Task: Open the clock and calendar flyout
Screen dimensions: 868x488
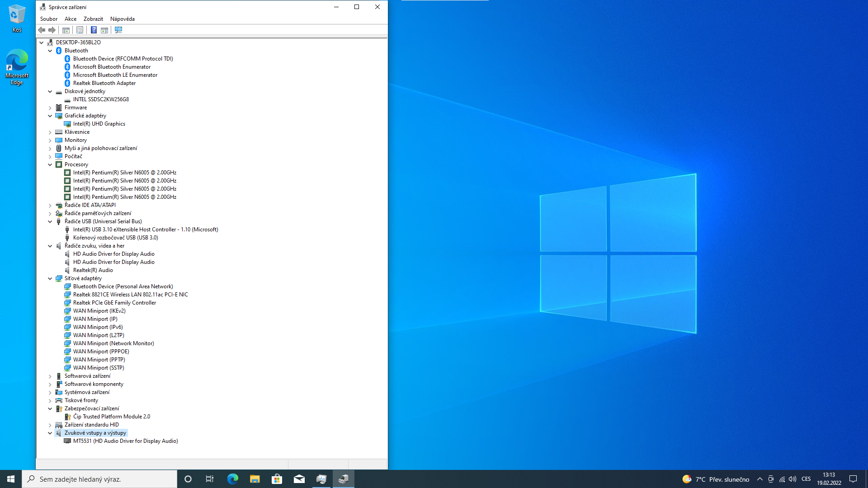Action: [x=829, y=479]
